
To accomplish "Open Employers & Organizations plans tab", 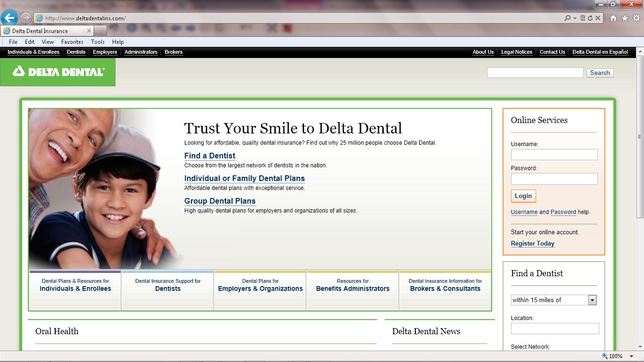I will [x=260, y=289].
